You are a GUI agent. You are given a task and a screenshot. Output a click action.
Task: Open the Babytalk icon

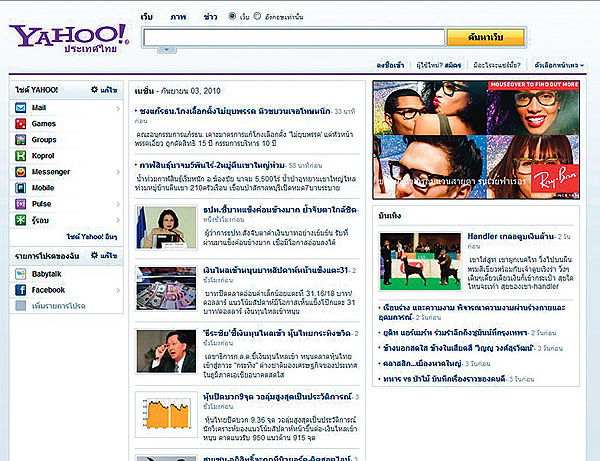pyautogui.click(x=20, y=274)
